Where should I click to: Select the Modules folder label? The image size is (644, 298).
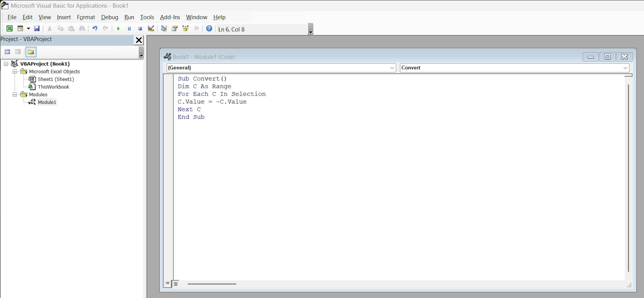pyautogui.click(x=38, y=94)
